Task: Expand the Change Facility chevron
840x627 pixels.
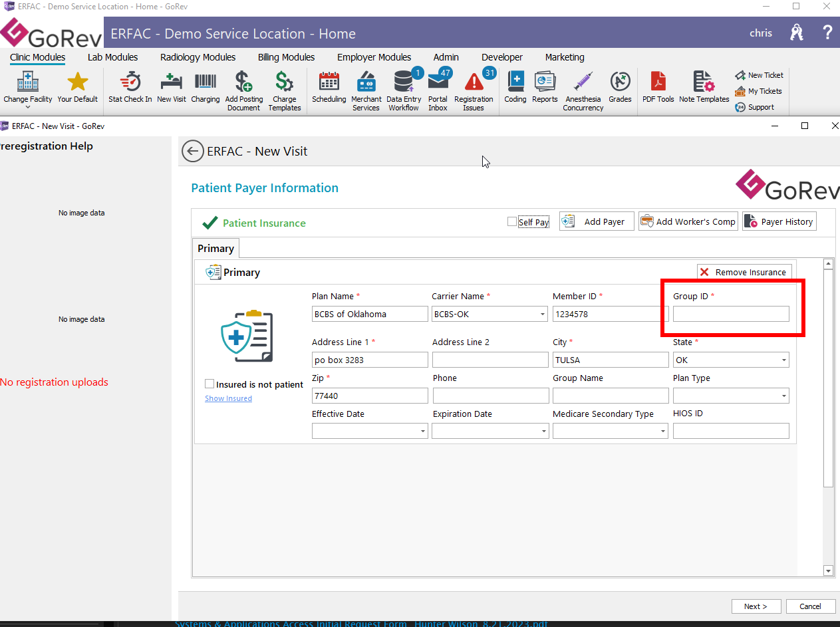Action: point(27,108)
